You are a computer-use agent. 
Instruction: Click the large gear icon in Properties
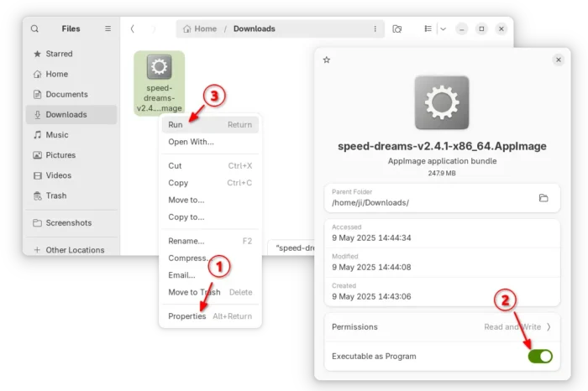[x=442, y=102]
